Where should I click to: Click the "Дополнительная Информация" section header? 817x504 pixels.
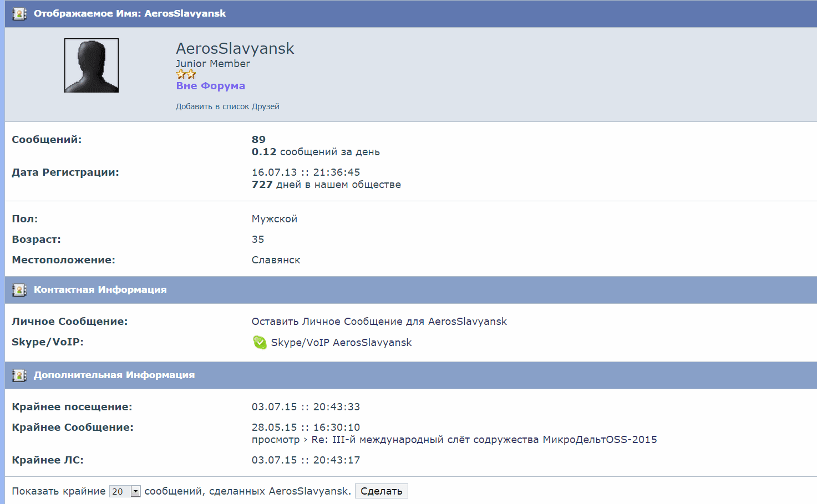pos(114,375)
